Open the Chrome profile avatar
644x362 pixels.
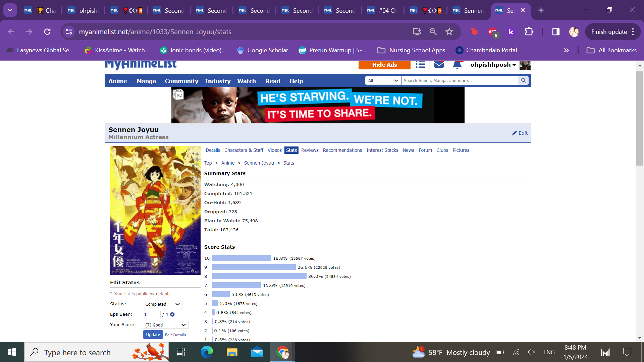574,32
